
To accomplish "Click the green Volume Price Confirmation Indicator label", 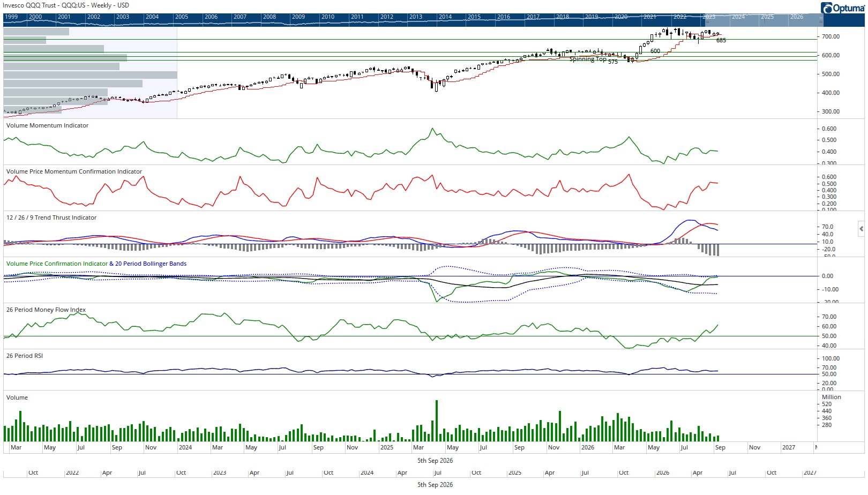I will click(57, 264).
